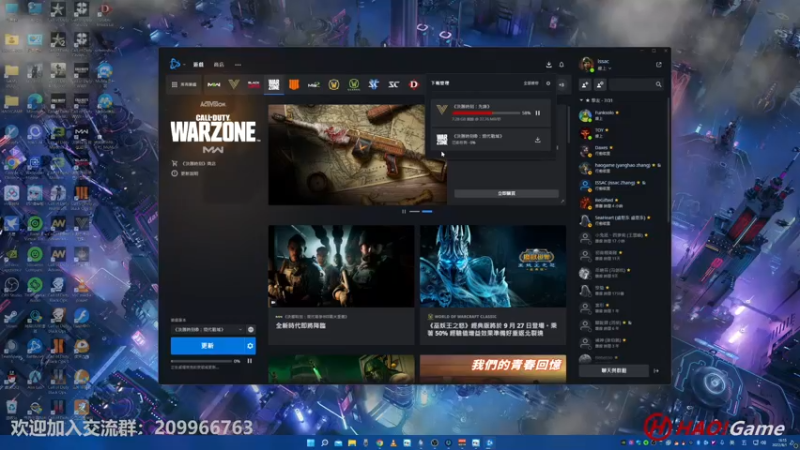The width and height of the screenshot is (800, 450).
Task: Select the white carousel indicator dash
Action: (414, 211)
